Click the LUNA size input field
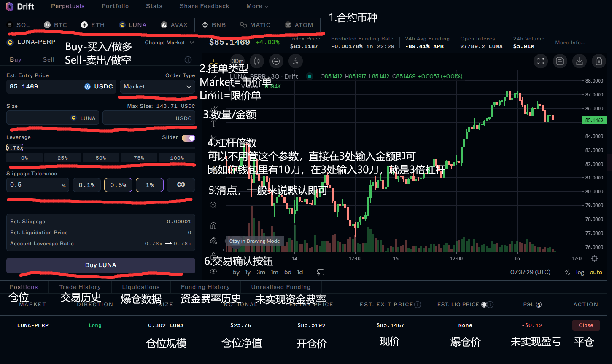The width and height of the screenshot is (612, 364). [x=38, y=118]
